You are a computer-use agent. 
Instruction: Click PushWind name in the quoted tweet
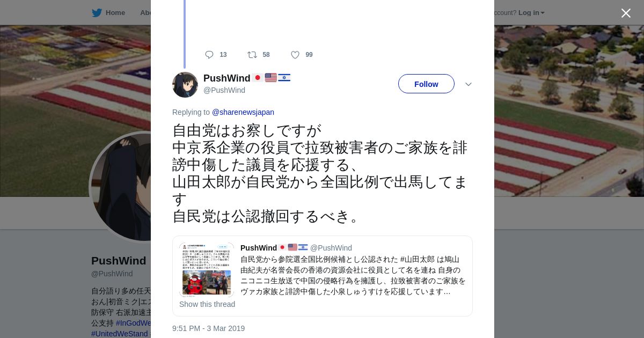point(259,248)
